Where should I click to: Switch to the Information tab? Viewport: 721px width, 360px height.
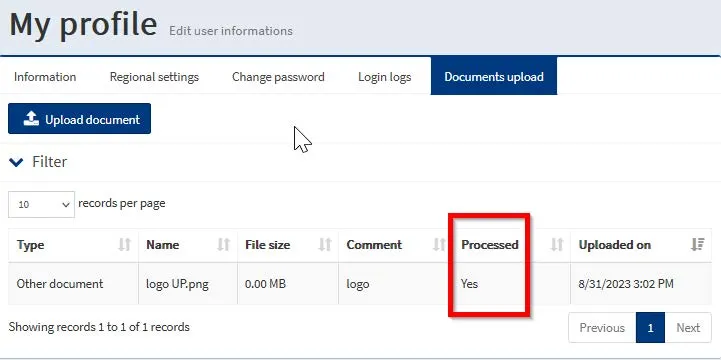pyautogui.click(x=45, y=77)
